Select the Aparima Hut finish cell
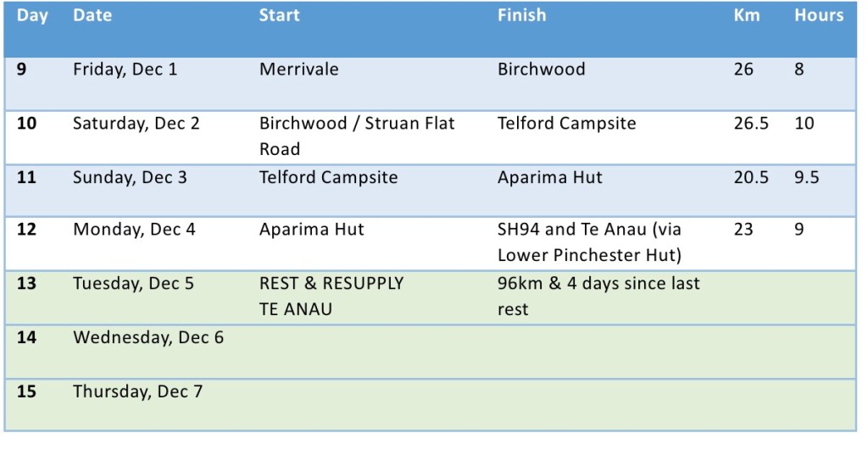 (x=549, y=178)
